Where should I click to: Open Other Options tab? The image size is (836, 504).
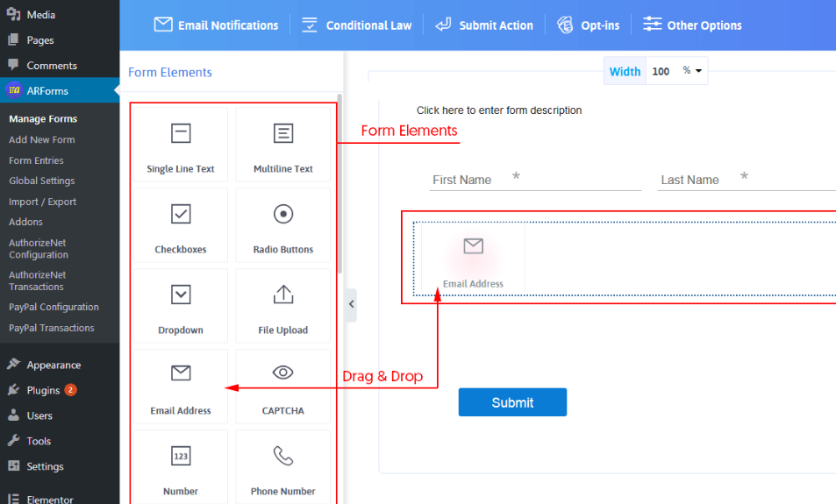(692, 25)
